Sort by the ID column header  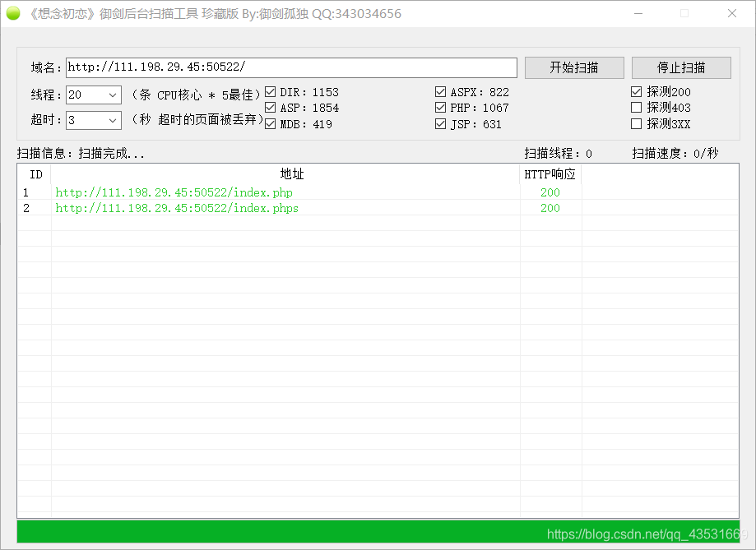click(x=35, y=174)
